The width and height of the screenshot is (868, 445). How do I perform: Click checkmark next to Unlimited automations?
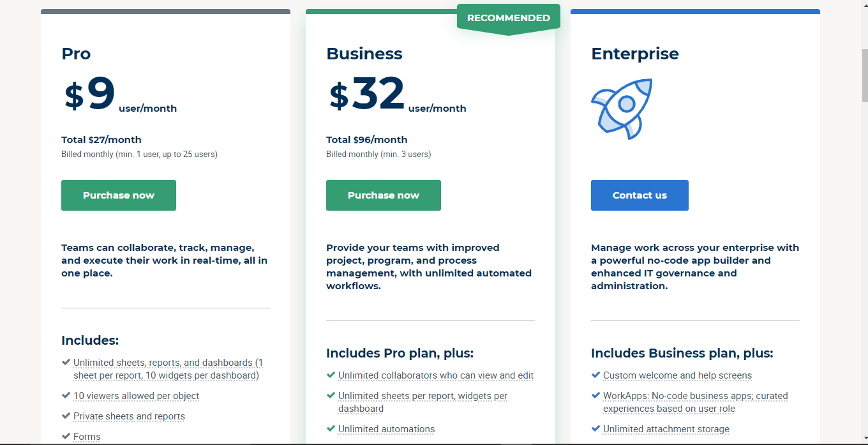[331, 428]
